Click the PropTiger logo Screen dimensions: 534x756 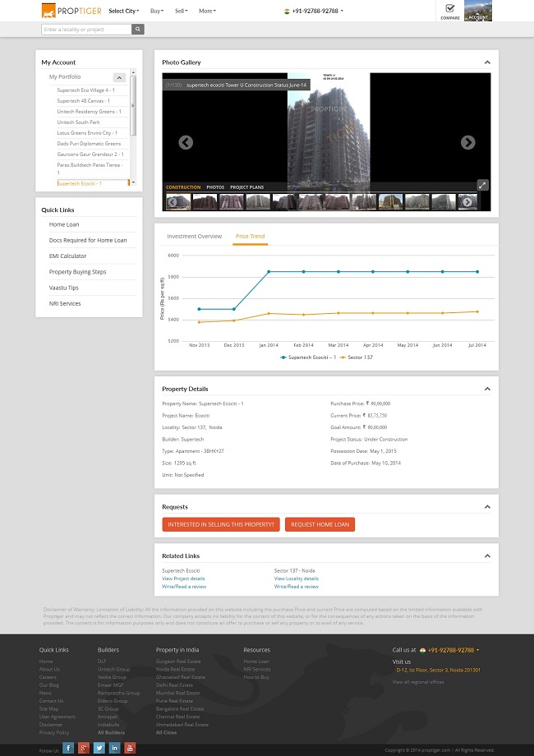[71, 11]
